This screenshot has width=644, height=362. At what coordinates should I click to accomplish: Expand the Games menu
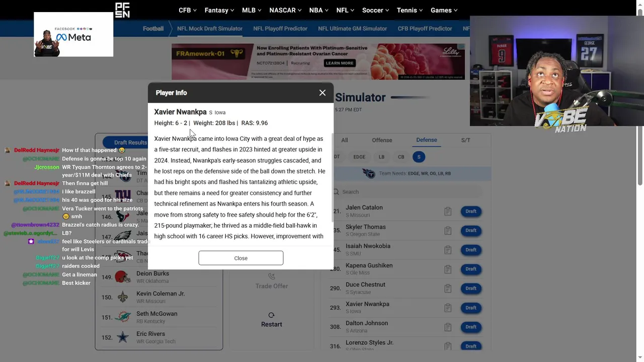click(444, 10)
